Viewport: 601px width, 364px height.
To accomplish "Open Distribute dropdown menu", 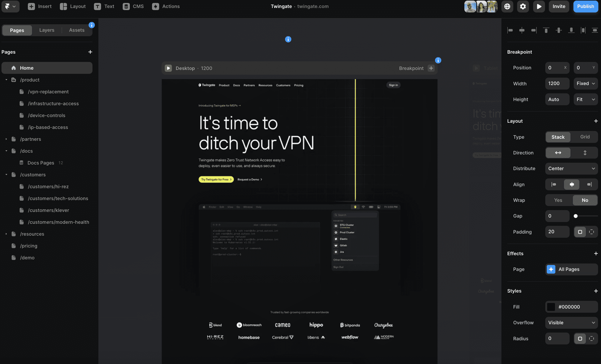I will pos(571,168).
